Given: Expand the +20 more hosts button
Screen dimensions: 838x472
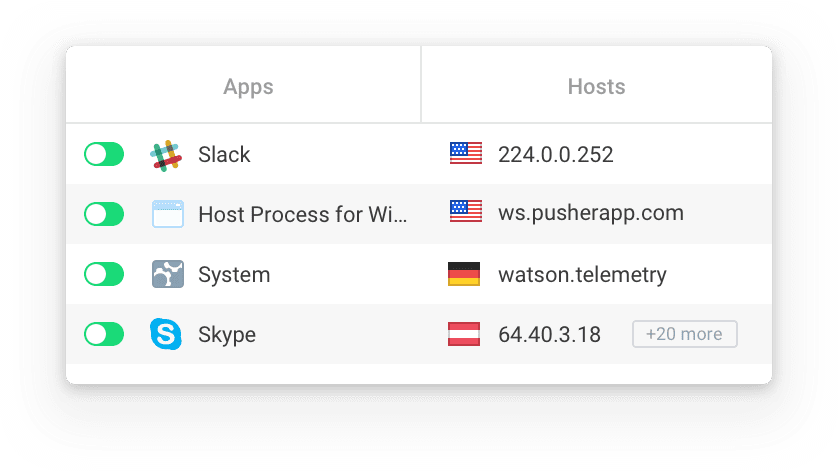Looking at the screenshot, I should pyautogui.click(x=684, y=334).
